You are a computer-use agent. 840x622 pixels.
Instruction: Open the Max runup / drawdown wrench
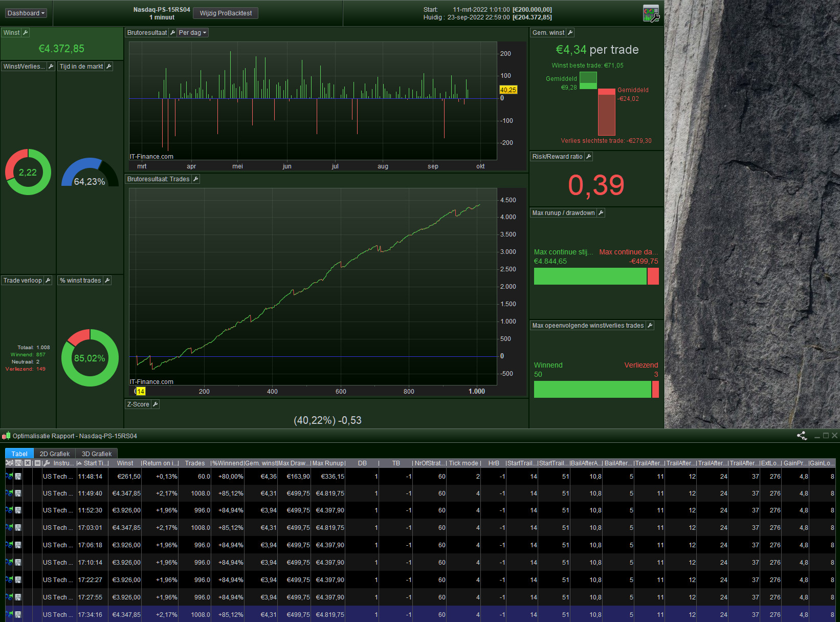click(601, 213)
